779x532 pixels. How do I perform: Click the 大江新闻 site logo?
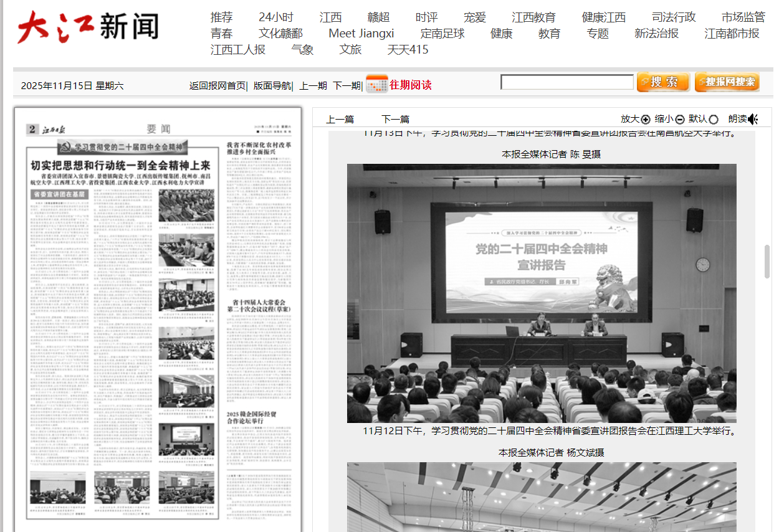tap(87, 28)
